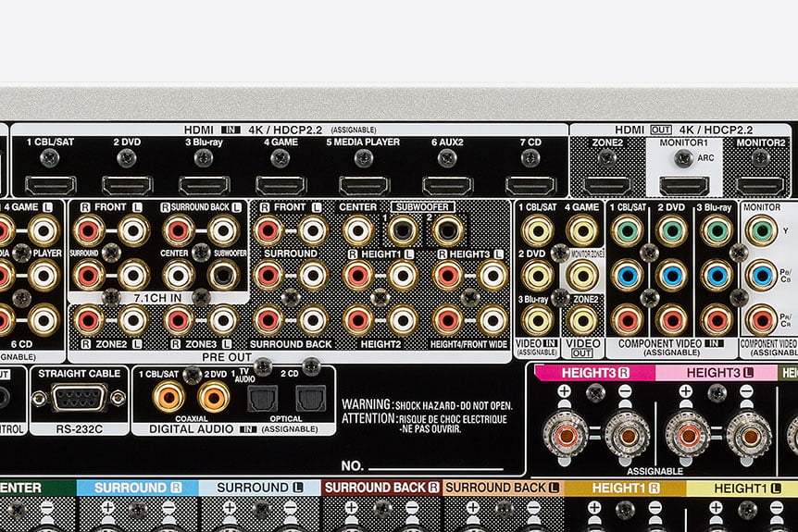Select the 'COMPONENT VIDEO IN' label
This screenshot has height=532, width=798.
pos(671,344)
